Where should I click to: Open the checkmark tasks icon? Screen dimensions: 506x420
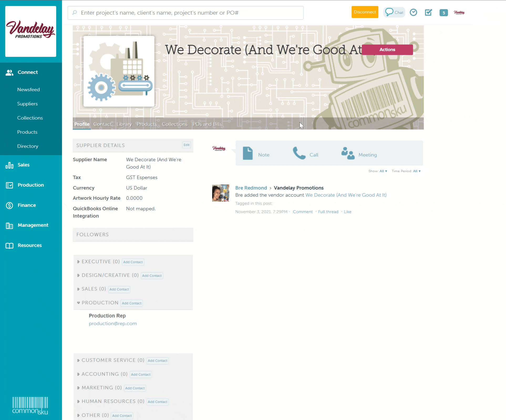coord(413,12)
